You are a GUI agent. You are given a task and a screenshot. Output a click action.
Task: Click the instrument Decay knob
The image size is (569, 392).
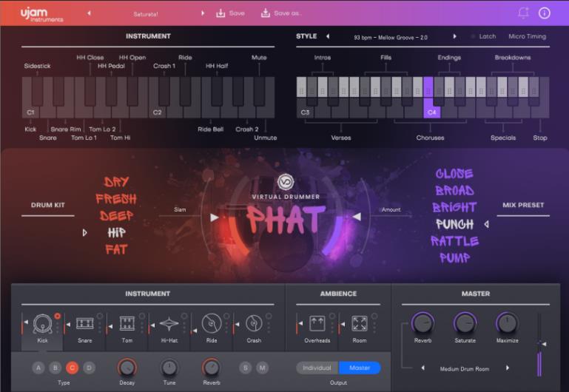(127, 368)
